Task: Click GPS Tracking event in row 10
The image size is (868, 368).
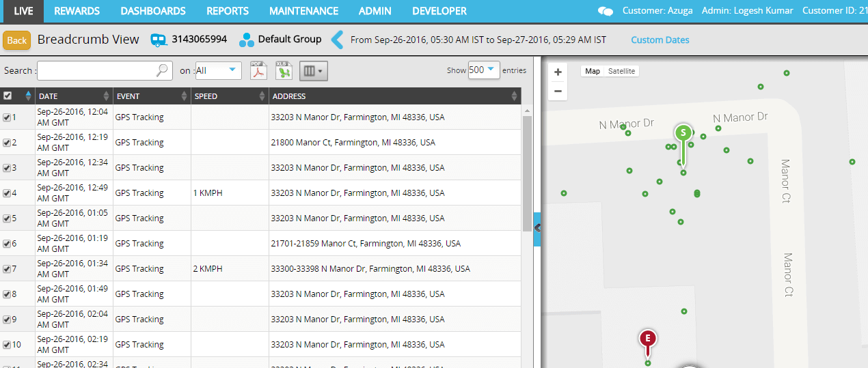Action: [x=139, y=345]
